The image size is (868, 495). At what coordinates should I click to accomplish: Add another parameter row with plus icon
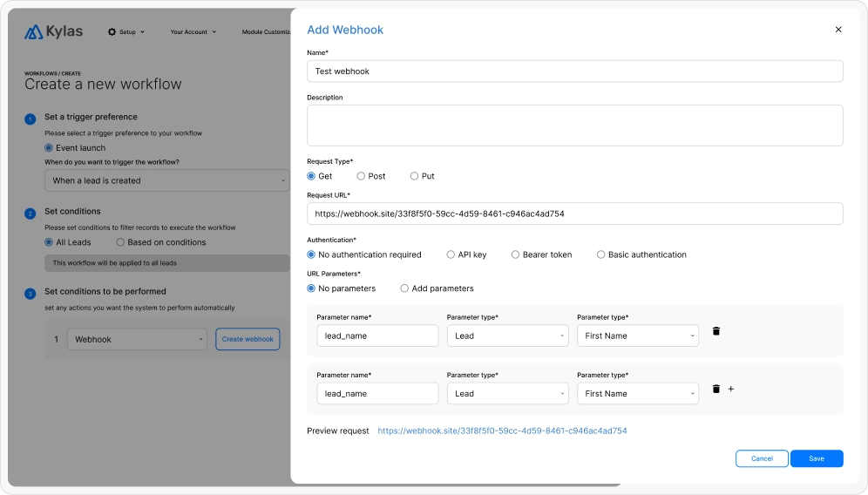point(731,389)
